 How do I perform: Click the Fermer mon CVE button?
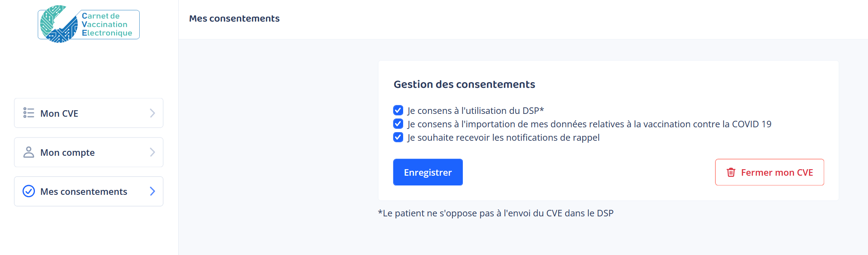(x=769, y=172)
